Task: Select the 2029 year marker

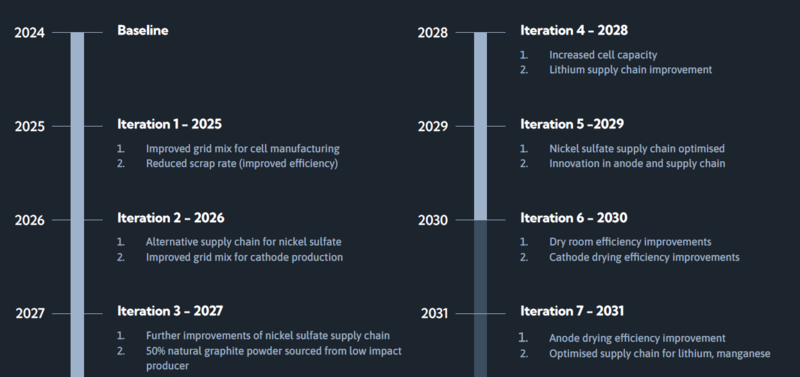Action: tap(433, 127)
